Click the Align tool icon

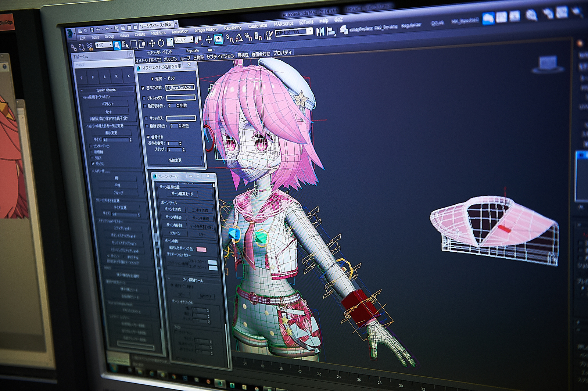click(331, 32)
